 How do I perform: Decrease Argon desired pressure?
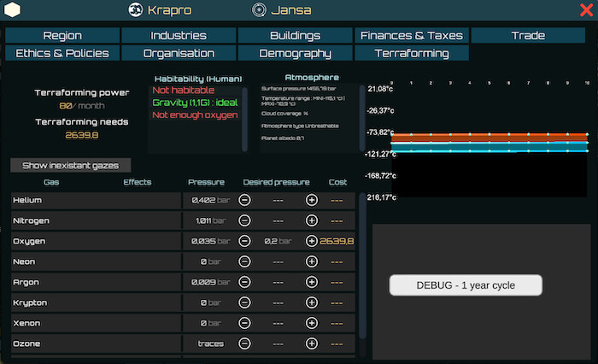(x=244, y=282)
